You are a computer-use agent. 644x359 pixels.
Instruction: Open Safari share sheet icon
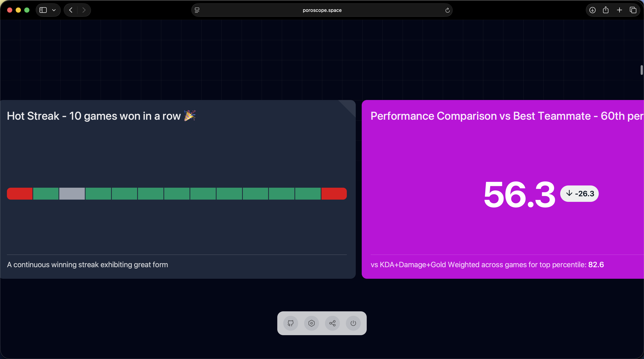click(x=605, y=10)
